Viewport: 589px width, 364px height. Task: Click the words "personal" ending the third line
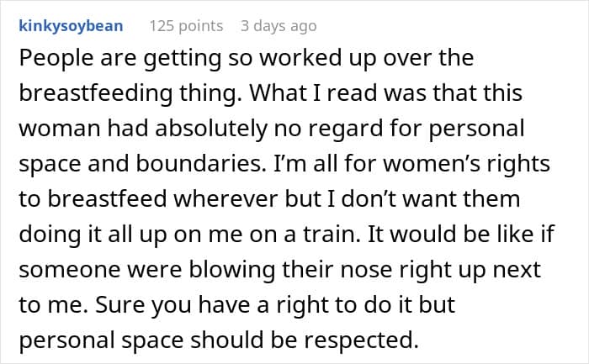(x=476, y=129)
